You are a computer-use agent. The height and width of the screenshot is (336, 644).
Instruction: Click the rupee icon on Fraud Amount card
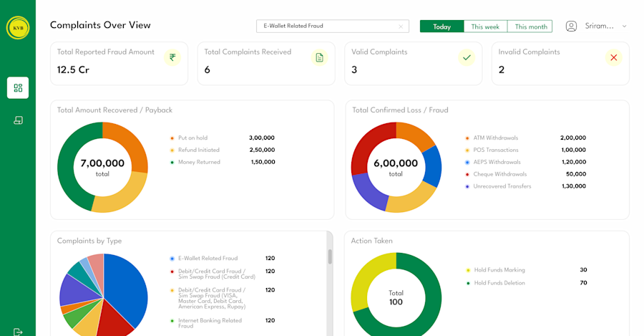click(x=172, y=57)
